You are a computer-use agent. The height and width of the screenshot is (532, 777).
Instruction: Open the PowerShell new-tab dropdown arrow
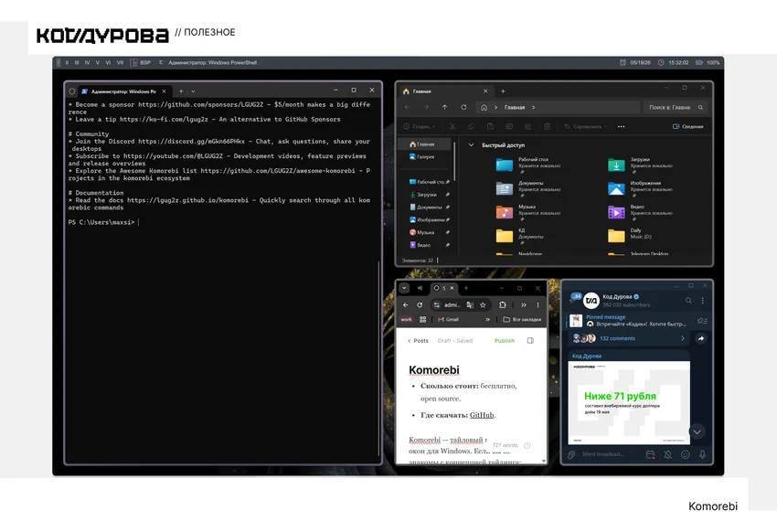(x=193, y=91)
